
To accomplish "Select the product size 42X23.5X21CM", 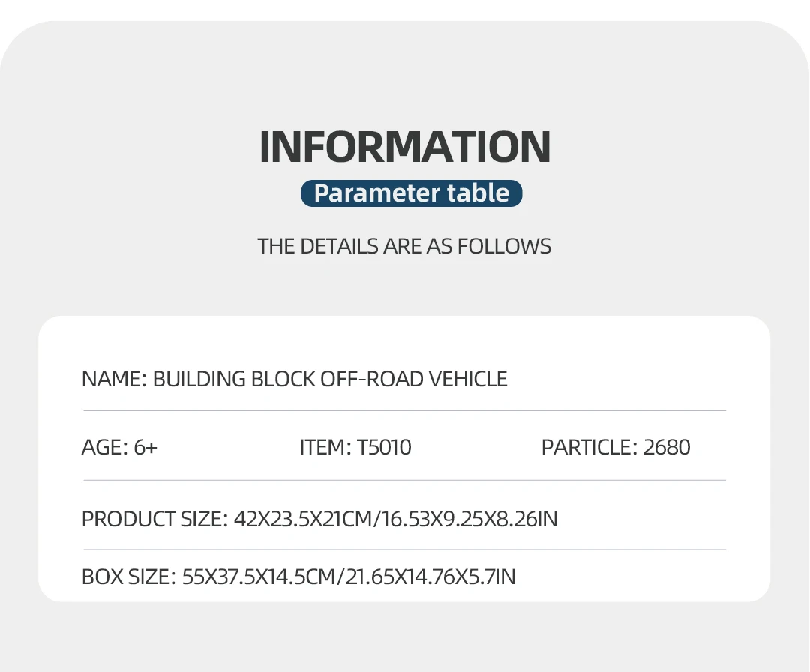I will click(303, 519).
